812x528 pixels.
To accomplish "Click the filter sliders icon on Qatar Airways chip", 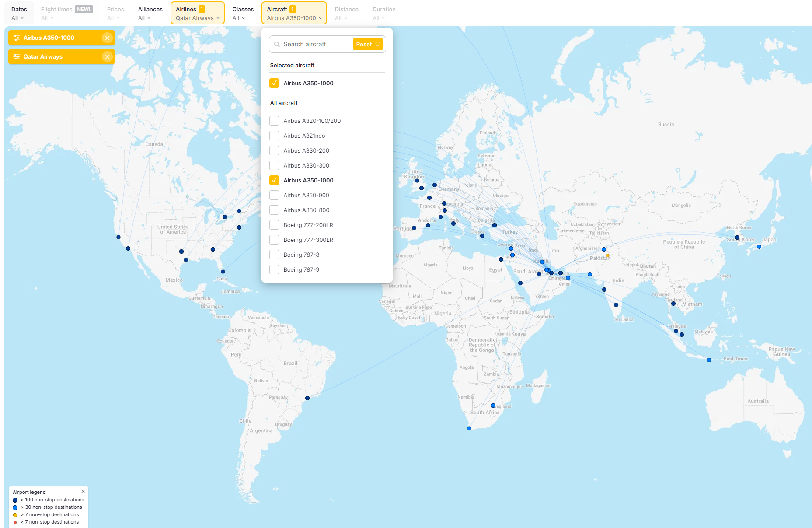I will tap(17, 57).
